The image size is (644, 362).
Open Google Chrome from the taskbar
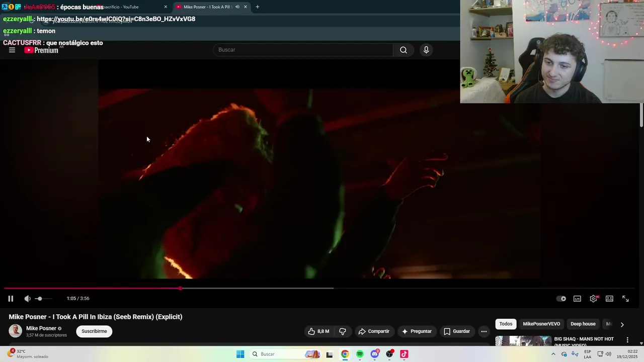pyautogui.click(x=345, y=354)
